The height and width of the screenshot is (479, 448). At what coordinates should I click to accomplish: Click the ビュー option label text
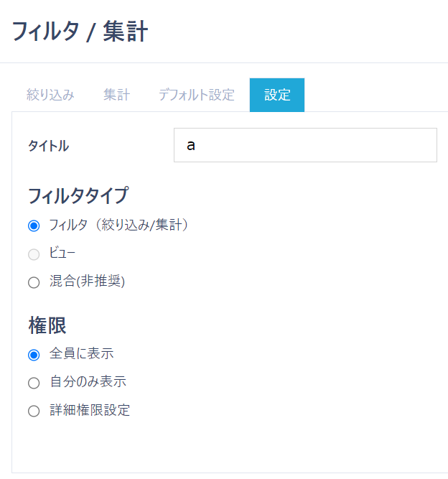click(62, 254)
